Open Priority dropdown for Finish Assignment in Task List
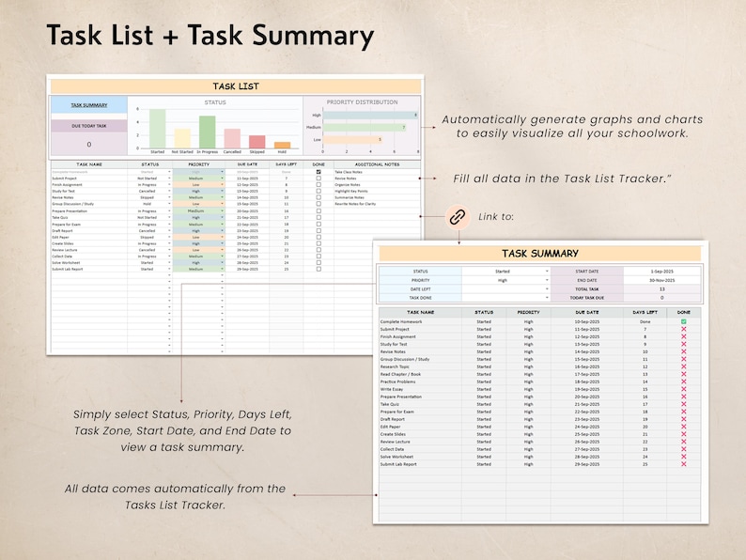Viewport: 746px width, 560px height. (x=222, y=184)
